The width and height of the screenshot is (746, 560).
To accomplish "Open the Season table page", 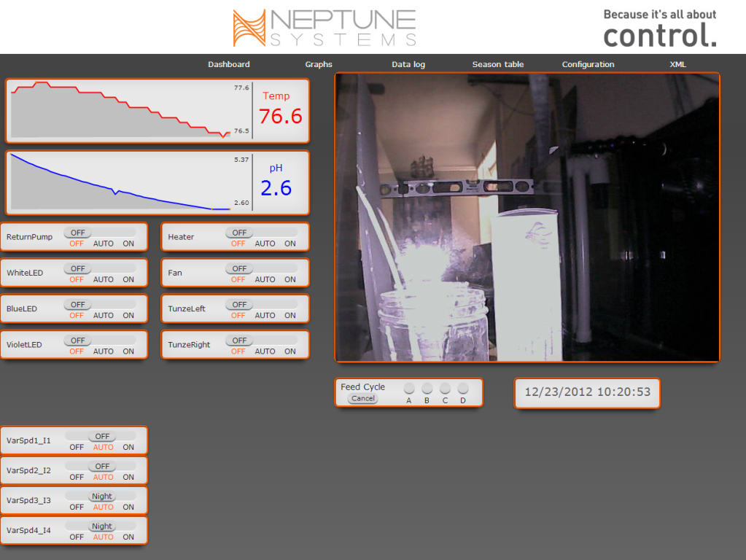I will click(x=497, y=65).
